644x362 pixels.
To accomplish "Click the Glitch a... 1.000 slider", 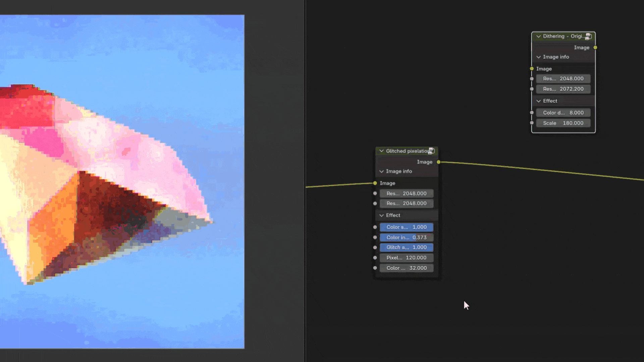I will (406, 247).
